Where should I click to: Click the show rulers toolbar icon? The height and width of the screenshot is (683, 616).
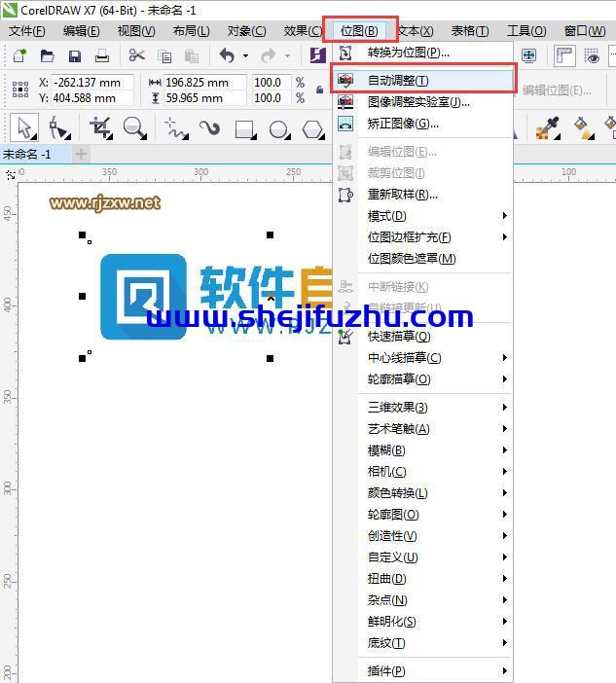pyautogui.click(x=564, y=55)
